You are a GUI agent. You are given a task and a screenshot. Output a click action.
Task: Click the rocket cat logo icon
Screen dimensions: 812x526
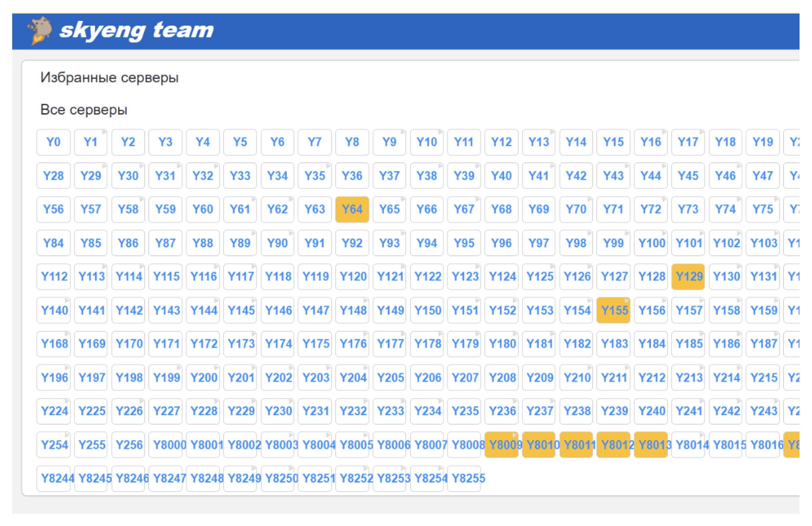pos(40,30)
